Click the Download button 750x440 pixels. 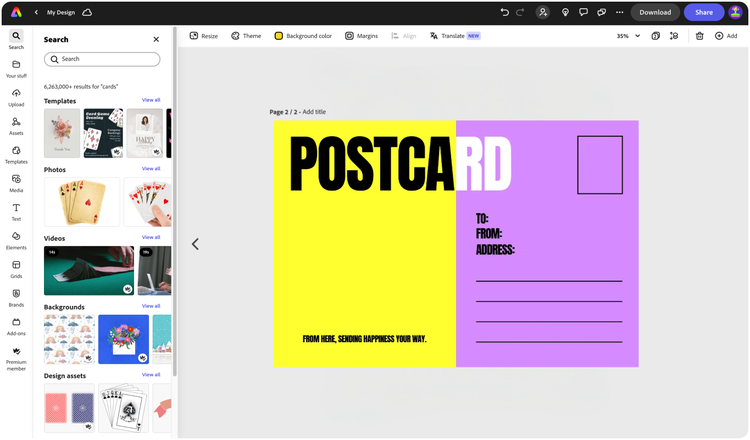point(655,12)
